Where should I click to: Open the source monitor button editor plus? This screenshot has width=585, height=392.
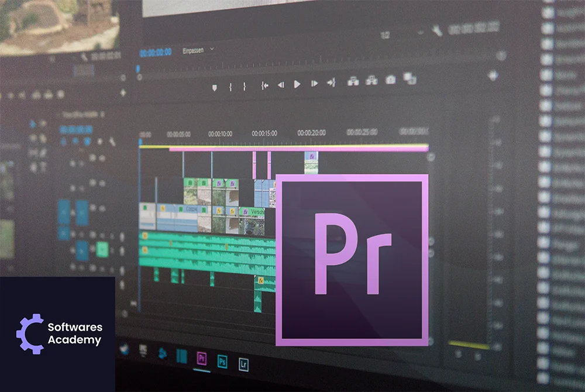tap(123, 93)
